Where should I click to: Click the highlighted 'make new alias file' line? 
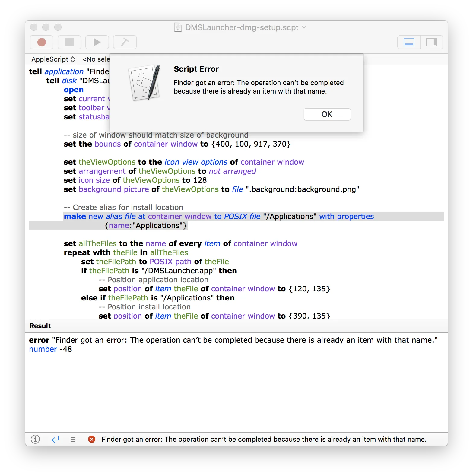[x=219, y=216]
